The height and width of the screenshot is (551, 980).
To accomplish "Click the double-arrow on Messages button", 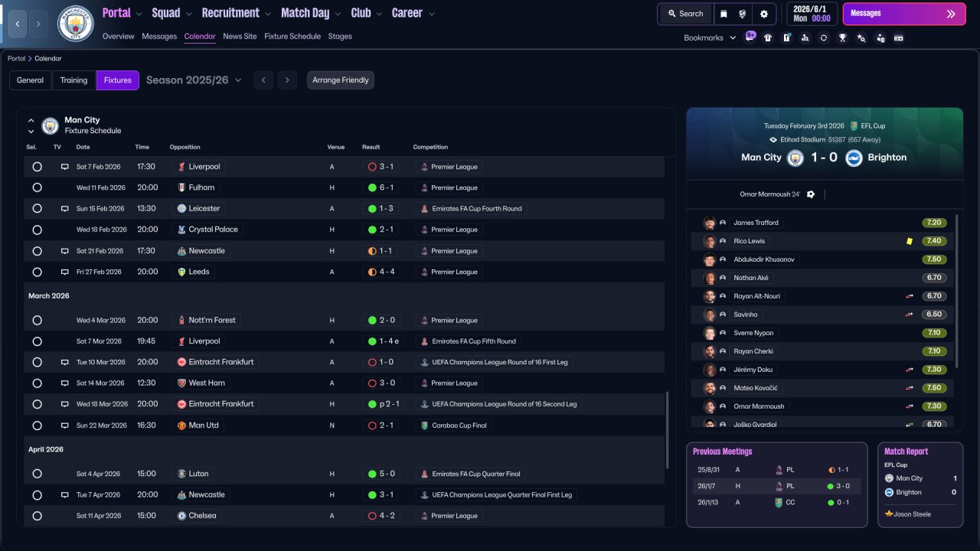I will coord(951,14).
